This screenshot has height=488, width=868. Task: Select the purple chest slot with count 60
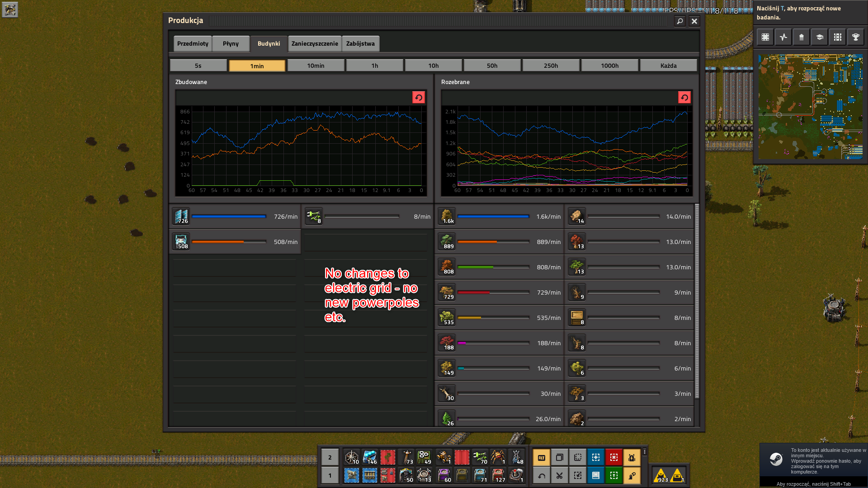444,475
